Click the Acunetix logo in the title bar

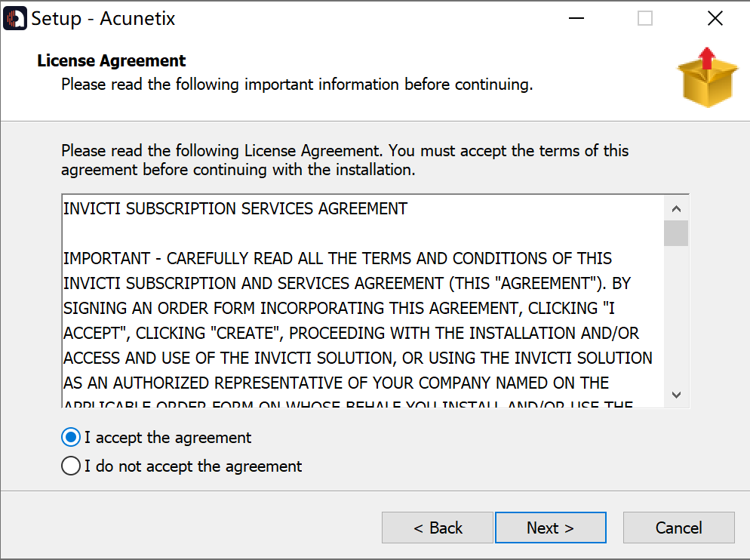tap(15, 18)
